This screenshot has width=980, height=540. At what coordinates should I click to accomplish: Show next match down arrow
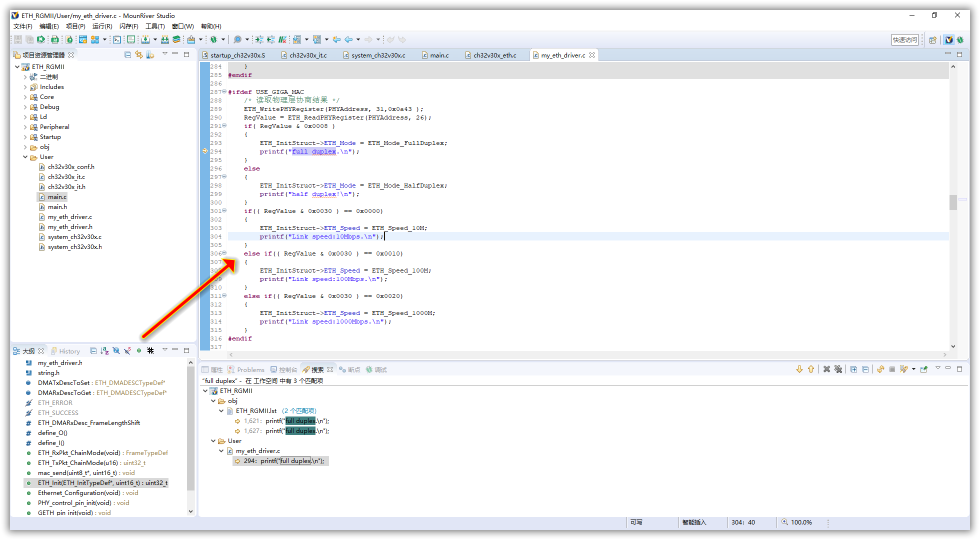(799, 369)
